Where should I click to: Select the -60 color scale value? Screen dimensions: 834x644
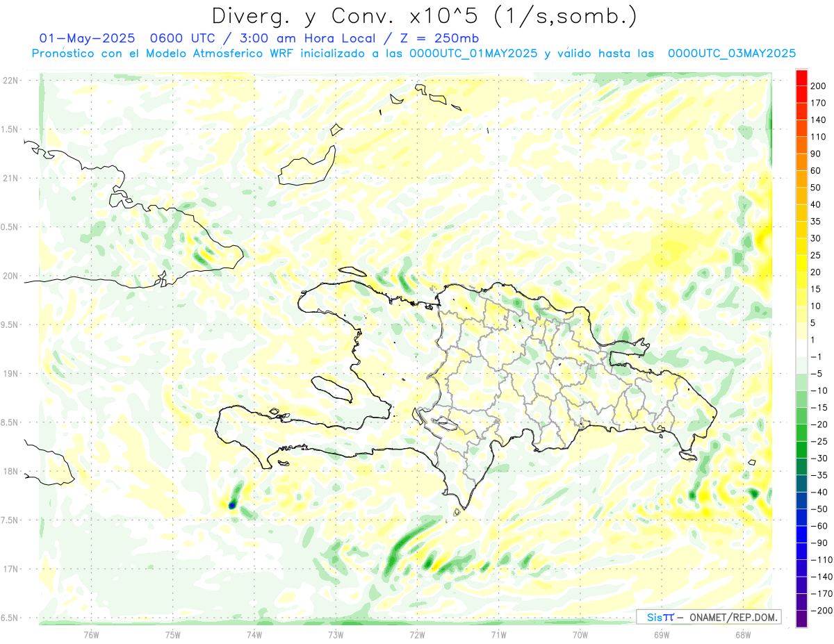[x=821, y=526]
